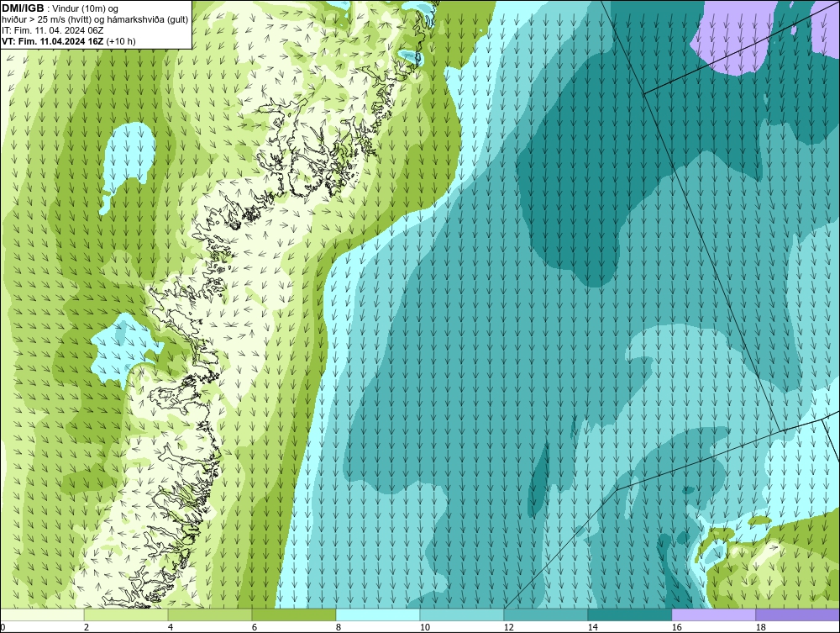Click the 8–10 m/s light cyan legend swatch

[x=378, y=615]
